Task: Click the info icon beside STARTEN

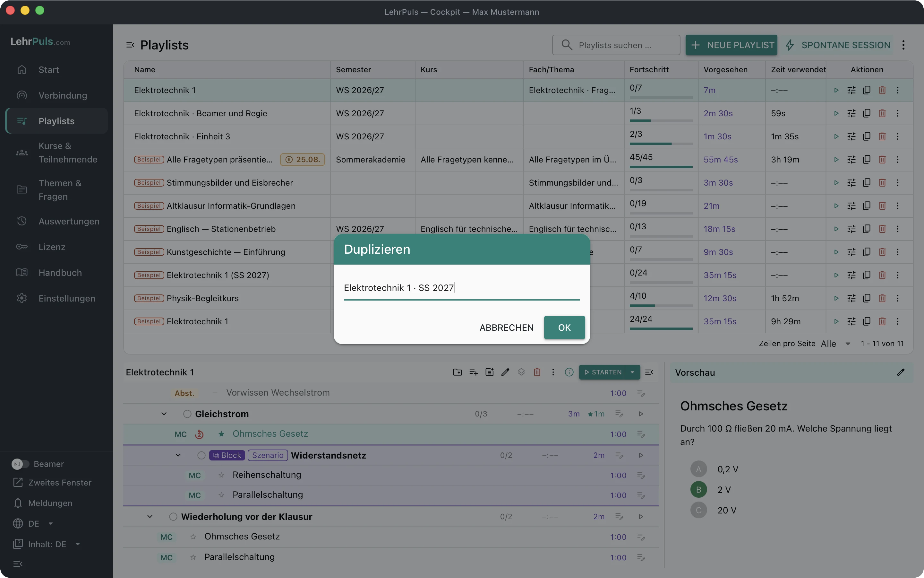Action: pos(569,372)
